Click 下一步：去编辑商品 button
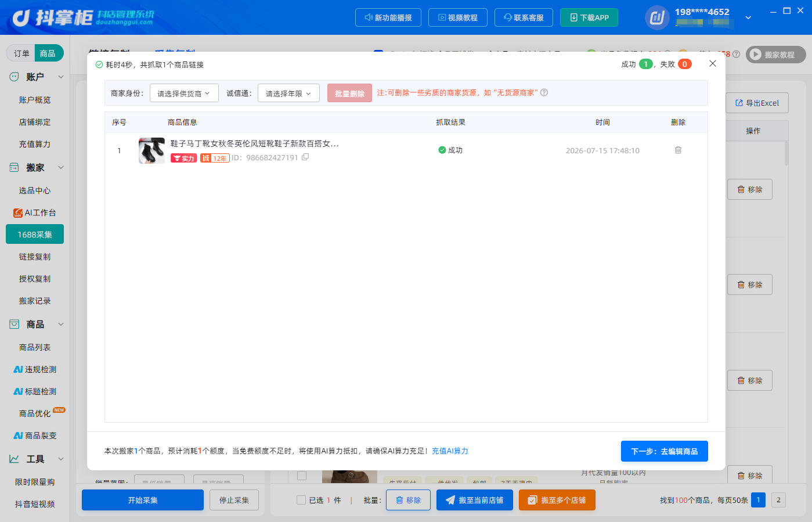Screen dimensions: 812x522 pos(665,451)
